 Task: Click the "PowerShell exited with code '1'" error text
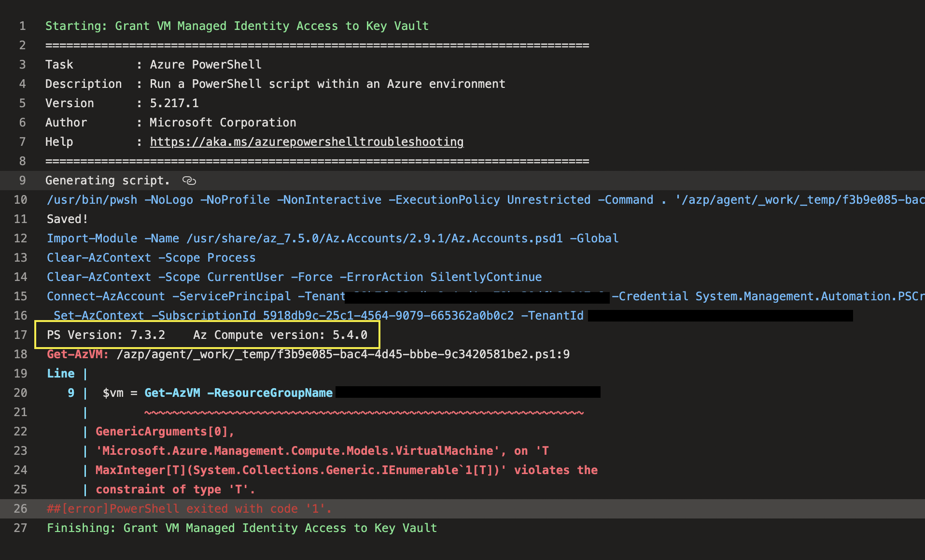188,508
